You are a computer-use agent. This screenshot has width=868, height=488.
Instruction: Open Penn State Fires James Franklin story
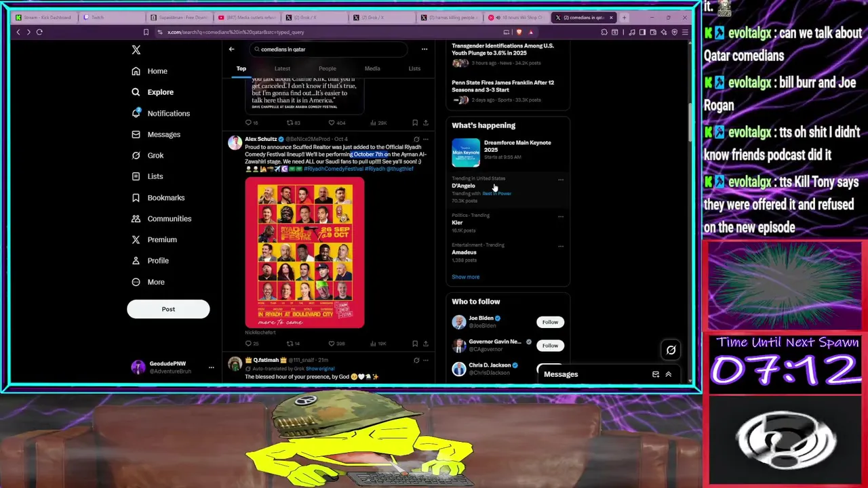tap(507, 92)
